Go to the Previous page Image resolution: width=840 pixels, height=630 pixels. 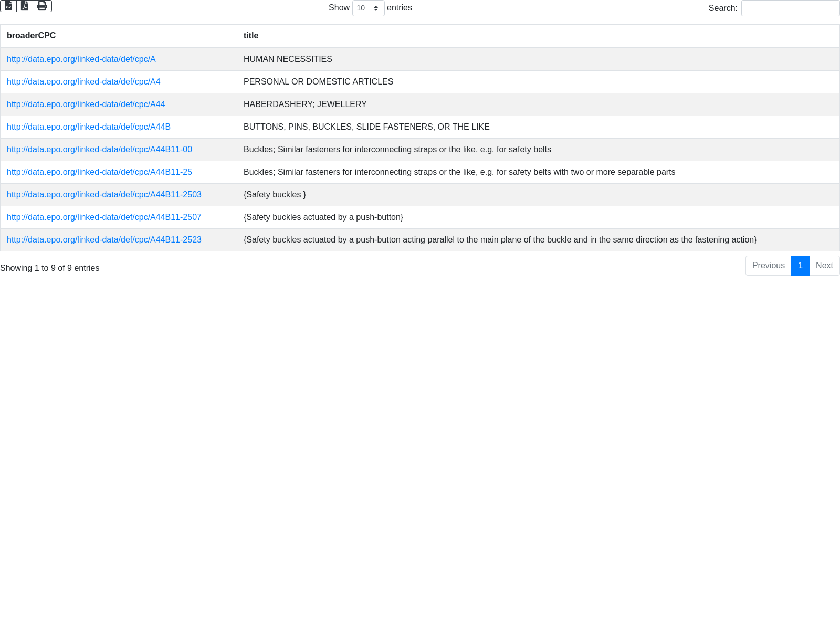tap(768, 266)
